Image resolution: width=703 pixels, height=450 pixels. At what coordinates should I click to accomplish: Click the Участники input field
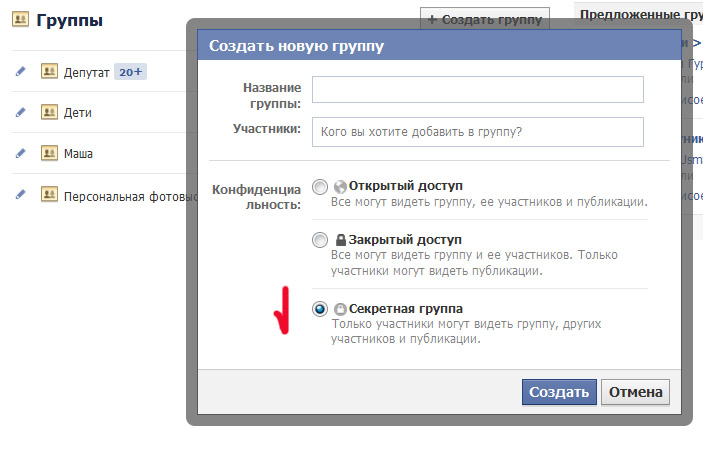[x=477, y=132]
